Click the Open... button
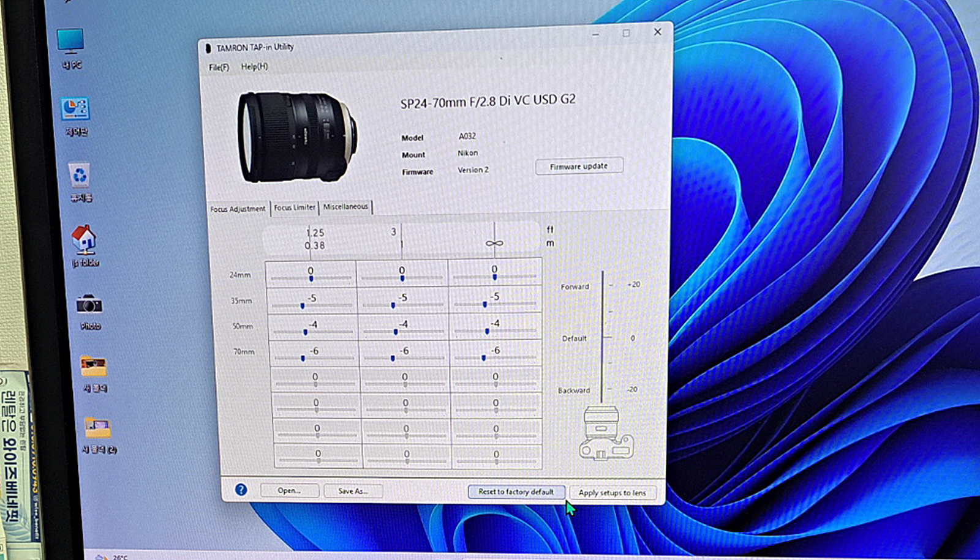980x560 pixels. click(x=289, y=490)
